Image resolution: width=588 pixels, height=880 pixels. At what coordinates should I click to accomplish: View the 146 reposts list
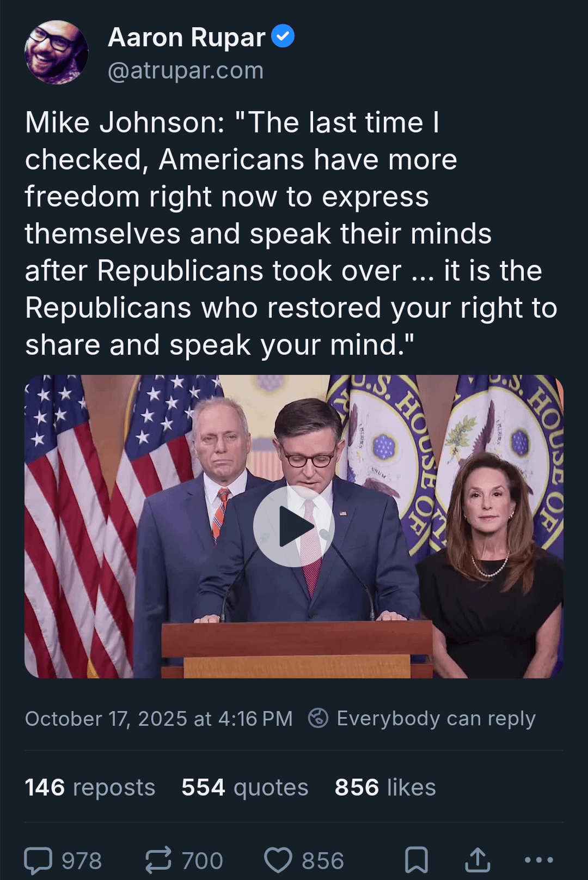(x=90, y=787)
